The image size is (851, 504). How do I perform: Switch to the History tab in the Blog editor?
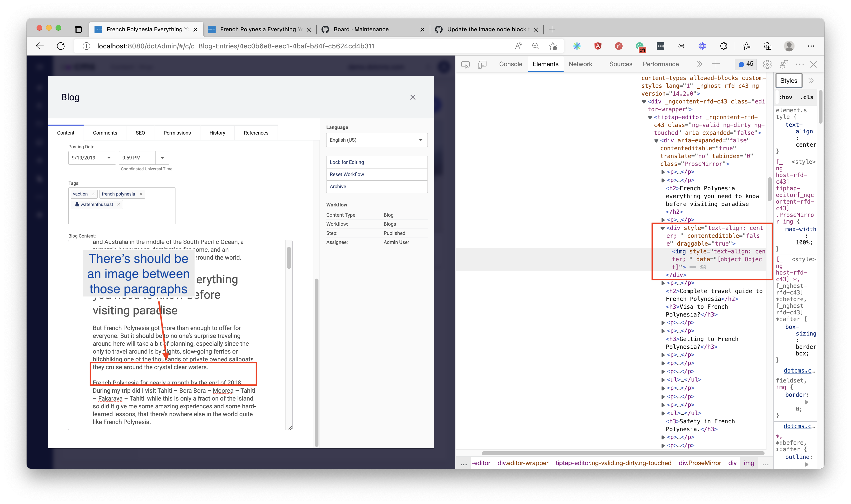[217, 133]
